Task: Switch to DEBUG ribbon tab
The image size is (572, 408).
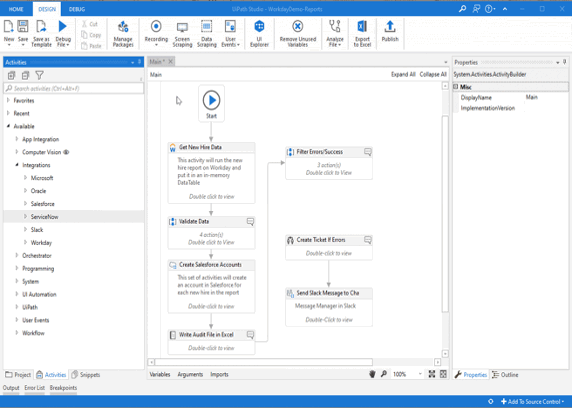Action: (77, 9)
